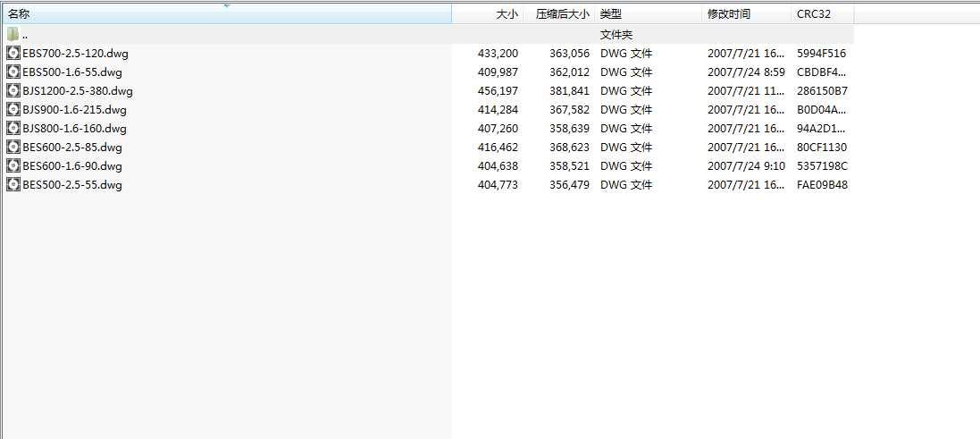Viewport: 980px width, 439px height.
Task: Click compressed size 368,623
Action: [x=569, y=147]
